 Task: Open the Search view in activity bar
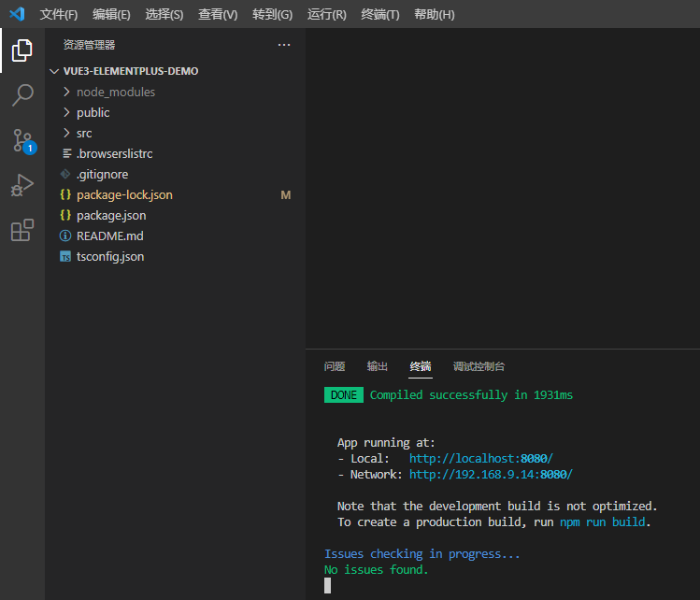pyautogui.click(x=21, y=95)
